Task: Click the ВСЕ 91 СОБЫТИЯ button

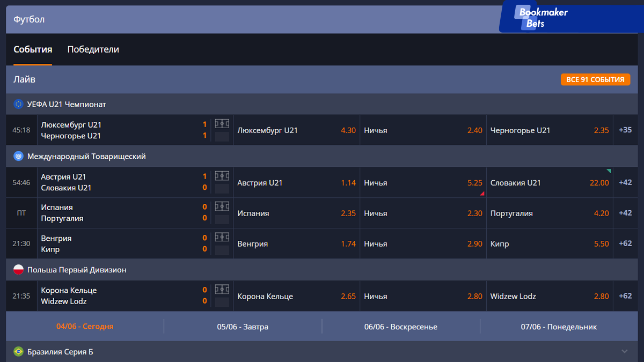Action: point(595,79)
